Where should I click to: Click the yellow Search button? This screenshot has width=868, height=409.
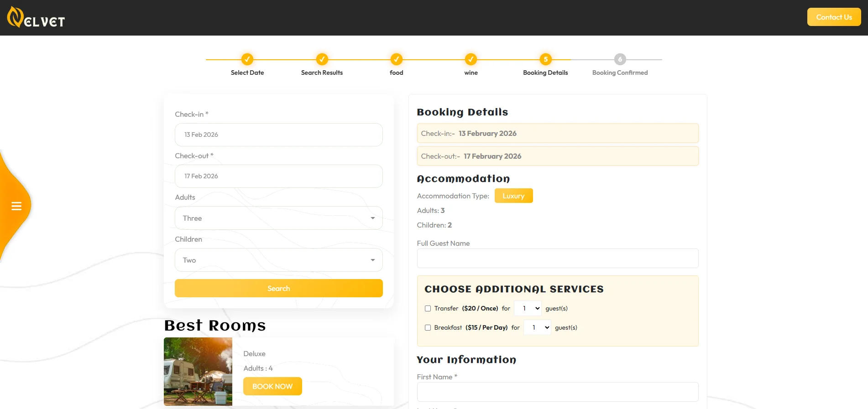coord(278,289)
